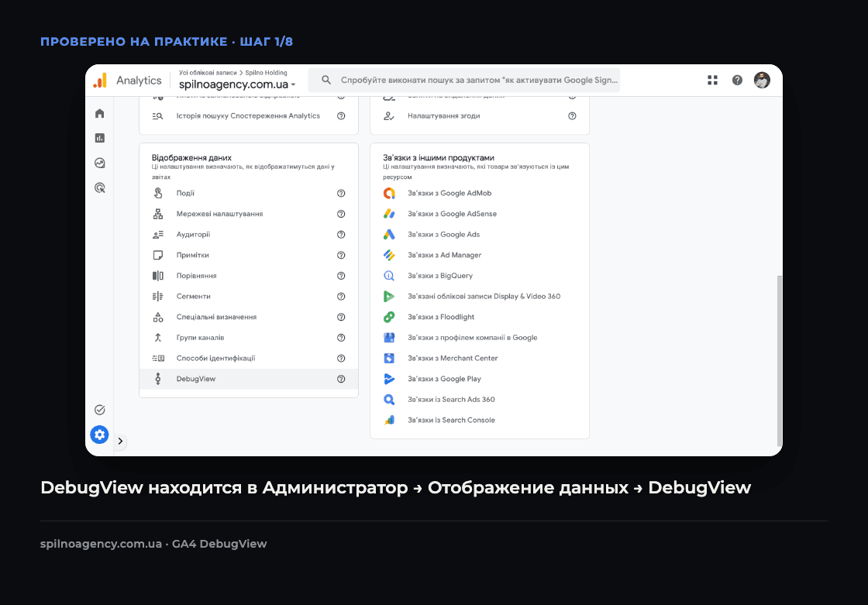
Task: Open Сегменти settings
Action: pyautogui.click(x=249, y=296)
